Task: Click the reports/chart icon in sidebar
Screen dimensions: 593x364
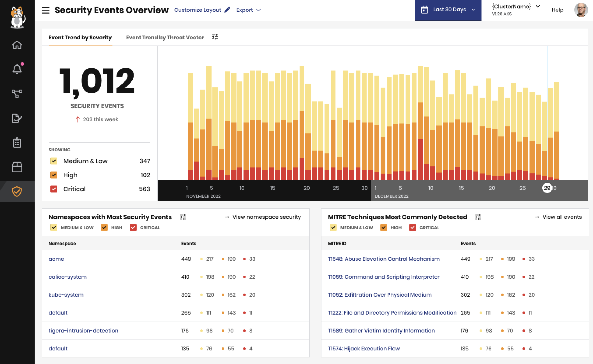Action: coord(17,118)
